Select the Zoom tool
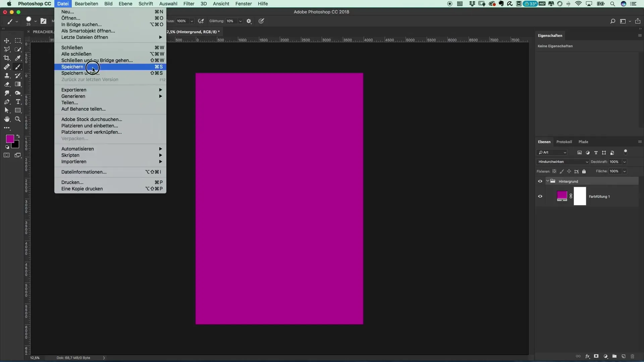This screenshot has height=362, width=644. (18, 119)
